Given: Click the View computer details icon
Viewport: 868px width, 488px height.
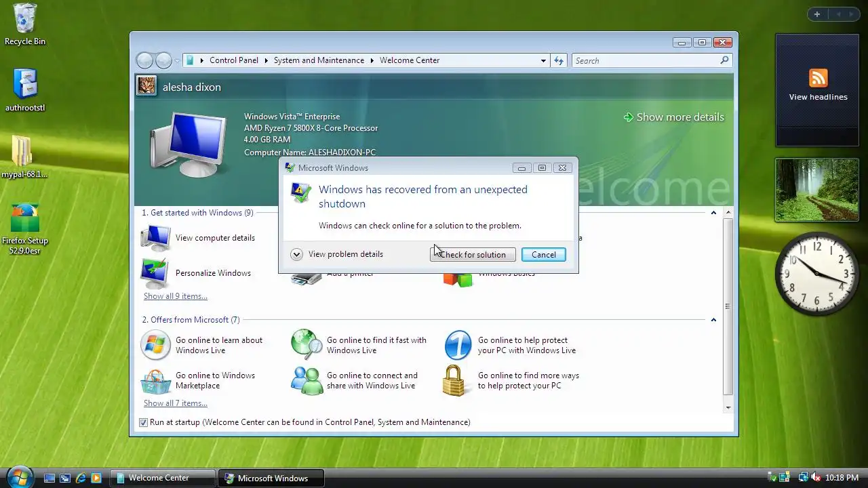Looking at the screenshot, I should (156, 238).
